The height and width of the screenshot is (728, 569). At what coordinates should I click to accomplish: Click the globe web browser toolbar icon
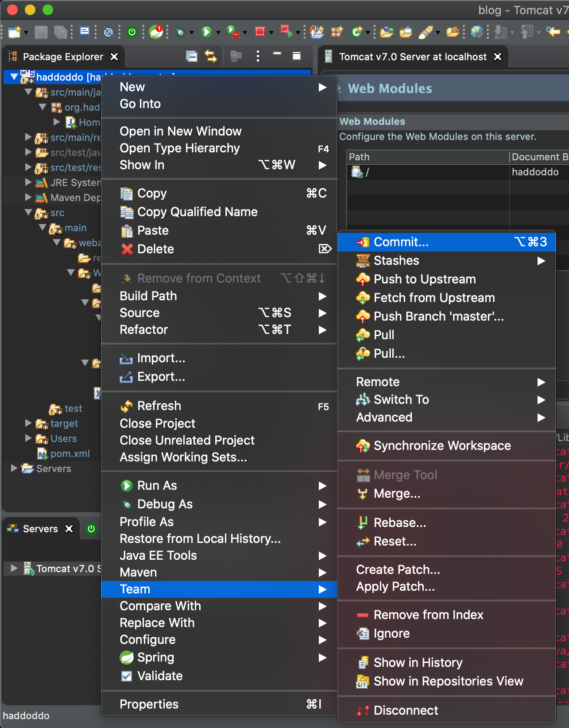[477, 32]
